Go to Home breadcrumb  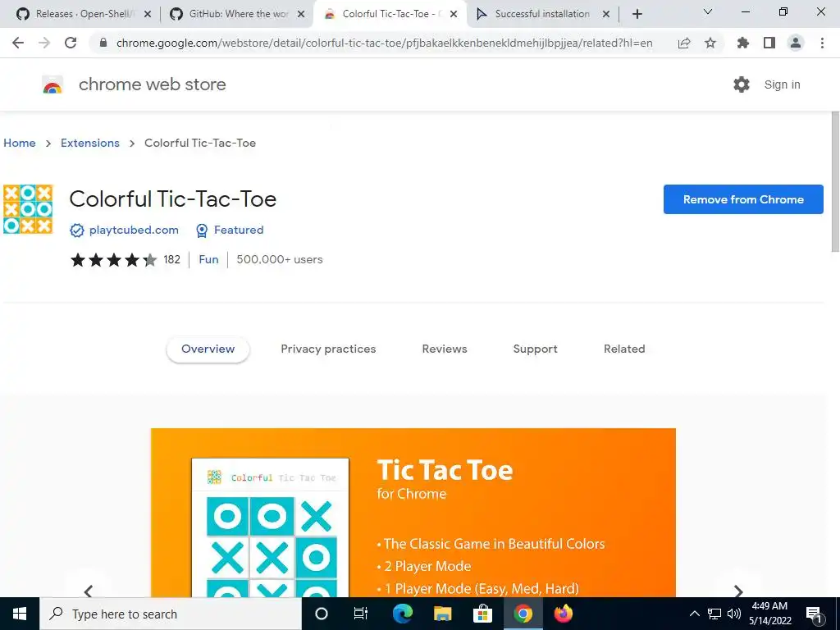pos(20,143)
